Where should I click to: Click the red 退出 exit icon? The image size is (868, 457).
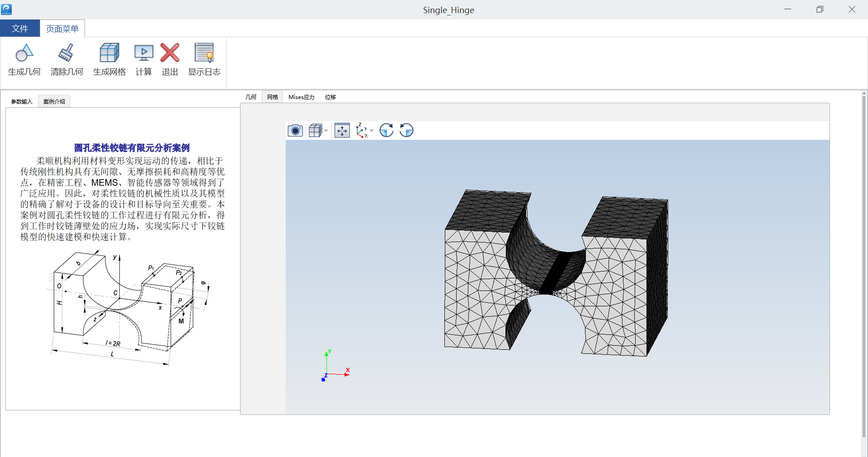[170, 53]
